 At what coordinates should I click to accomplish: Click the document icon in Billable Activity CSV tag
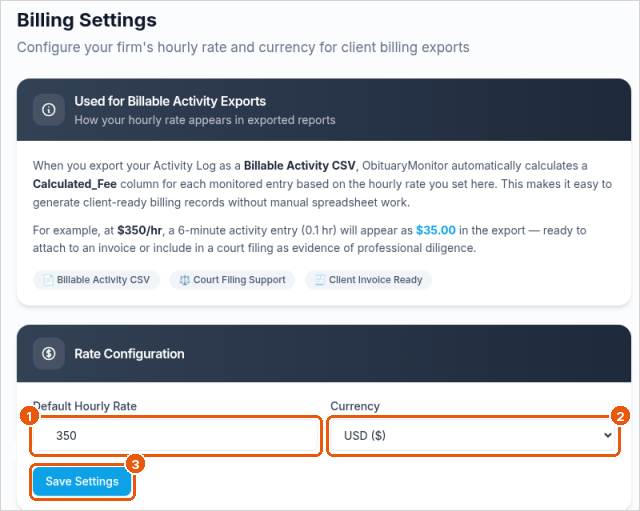(x=49, y=280)
